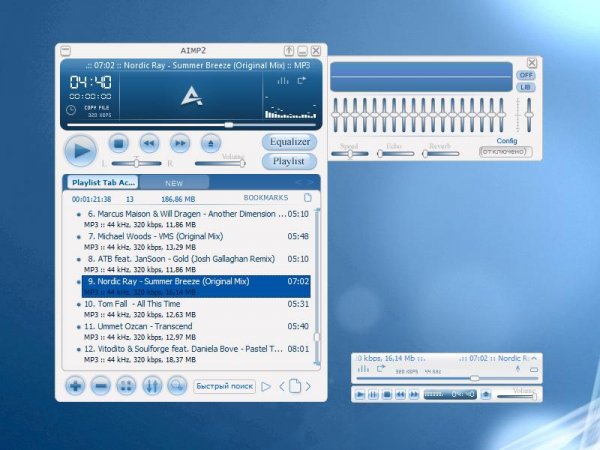600x450 pixels.
Task: Adjust the Speed slider in equalizer
Action: 350,154
